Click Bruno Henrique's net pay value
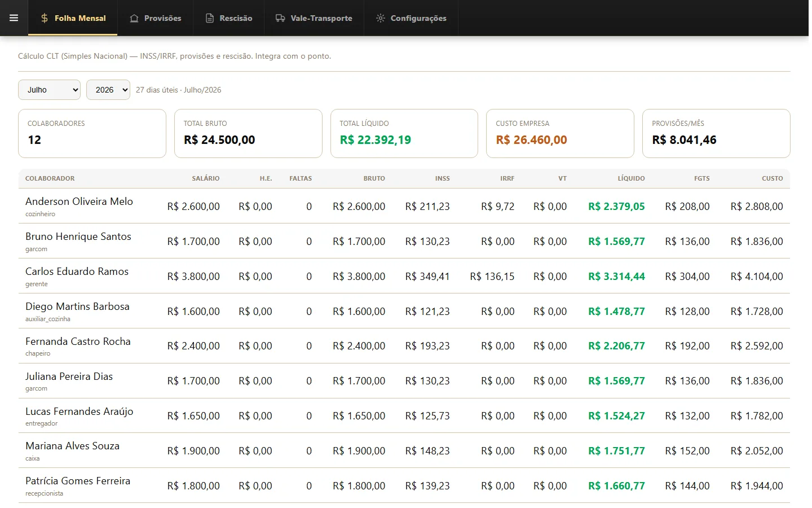Viewport: 812px width, 508px height. point(616,242)
